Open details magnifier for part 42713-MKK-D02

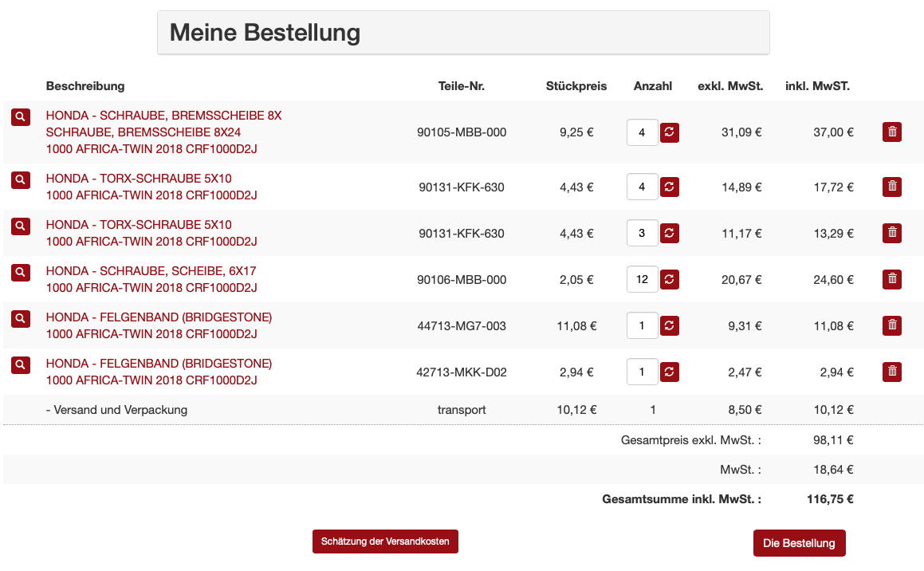[x=21, y=365]
